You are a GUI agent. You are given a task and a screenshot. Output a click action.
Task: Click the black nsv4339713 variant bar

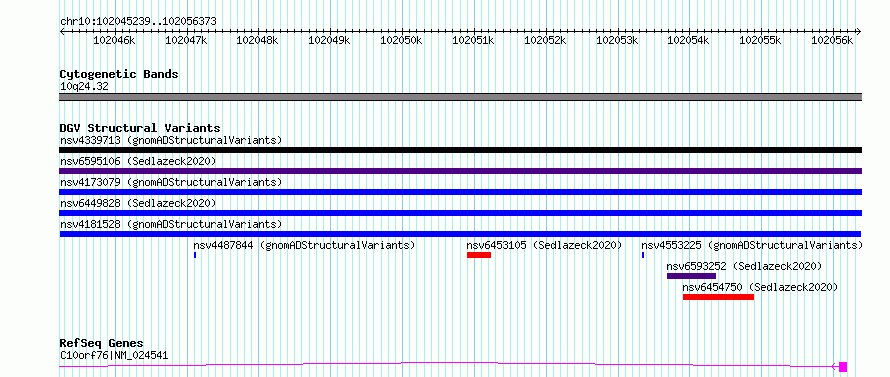coord(460,150)
